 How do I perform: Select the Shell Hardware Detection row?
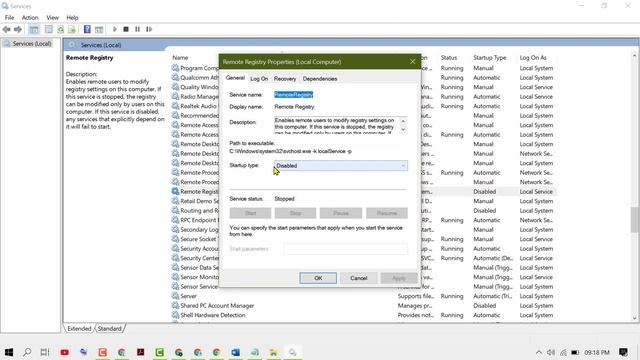363,315
